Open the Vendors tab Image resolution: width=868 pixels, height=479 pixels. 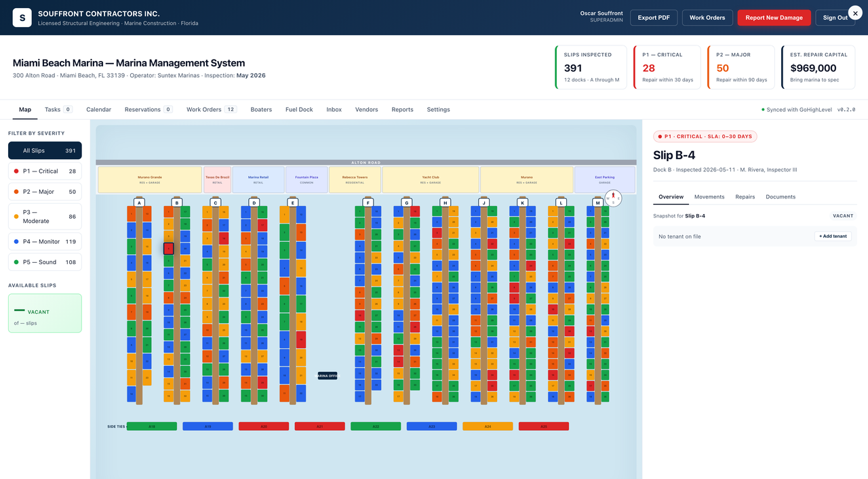point(367,109)
